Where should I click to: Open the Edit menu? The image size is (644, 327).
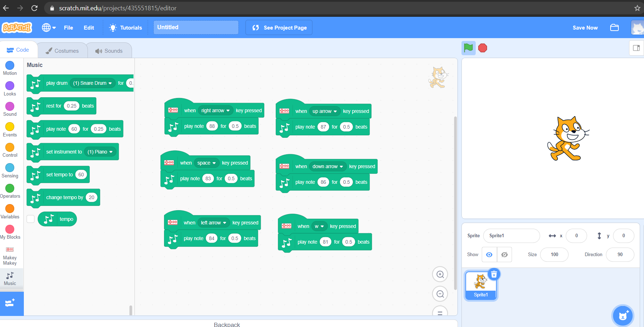(89, 27)
